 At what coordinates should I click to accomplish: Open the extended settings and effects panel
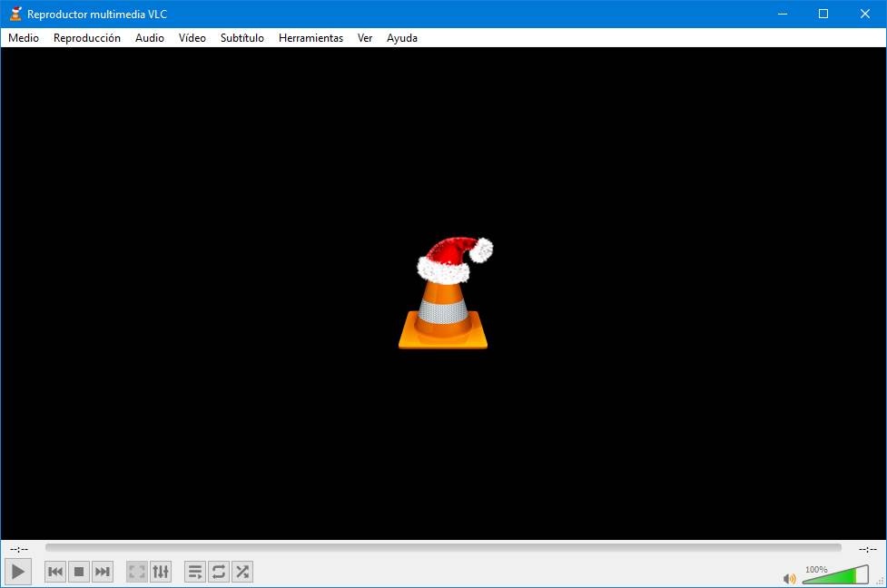click(x=161, y=573)
